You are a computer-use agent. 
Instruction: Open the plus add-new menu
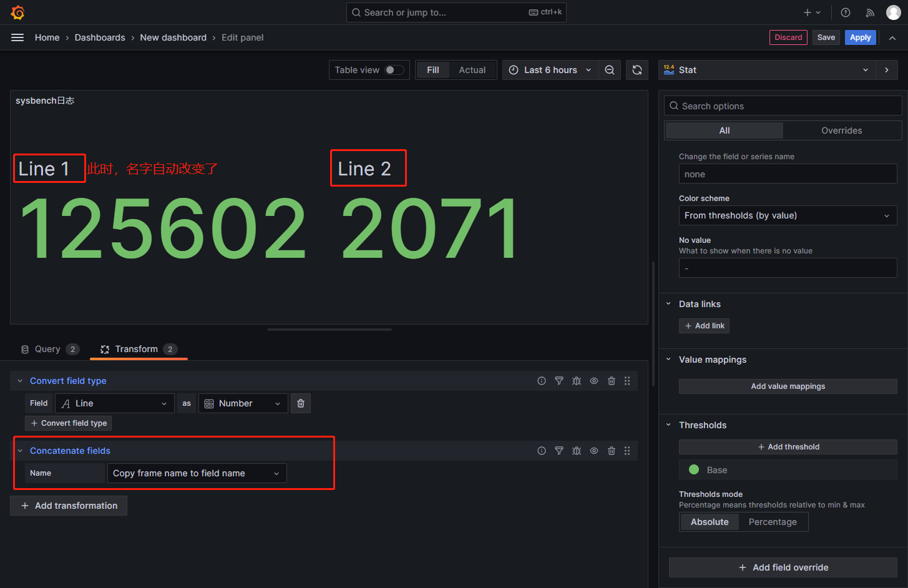coord(812,12)
